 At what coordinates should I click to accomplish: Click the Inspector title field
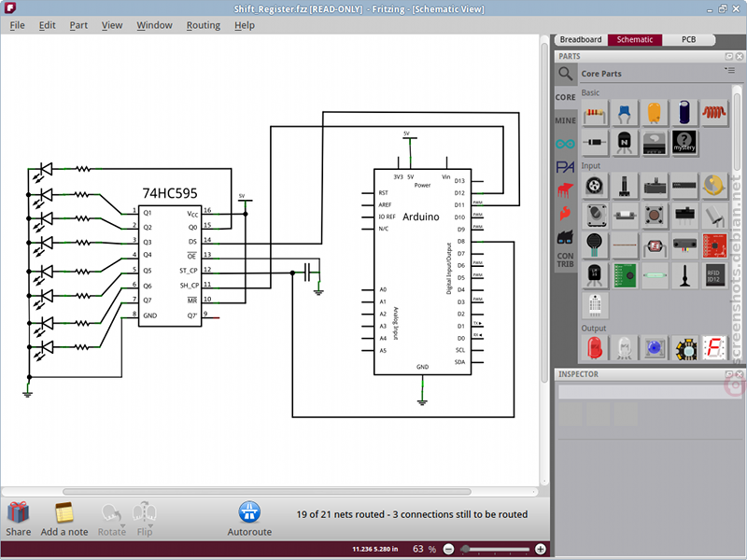point(650,392)
